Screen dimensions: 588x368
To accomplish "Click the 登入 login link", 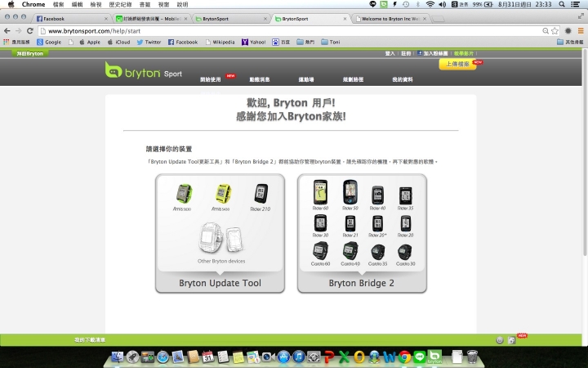I will (x=390, y=53).
